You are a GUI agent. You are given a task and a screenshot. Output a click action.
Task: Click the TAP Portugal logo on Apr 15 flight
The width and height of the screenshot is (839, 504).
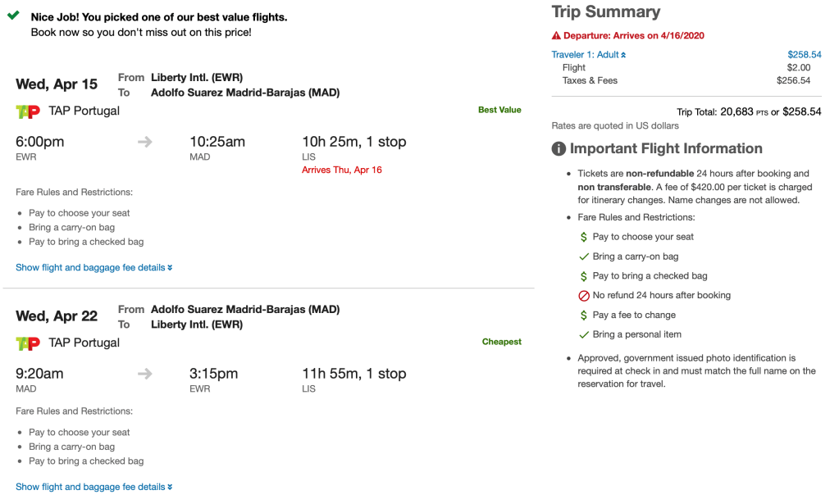coord(28,111)
